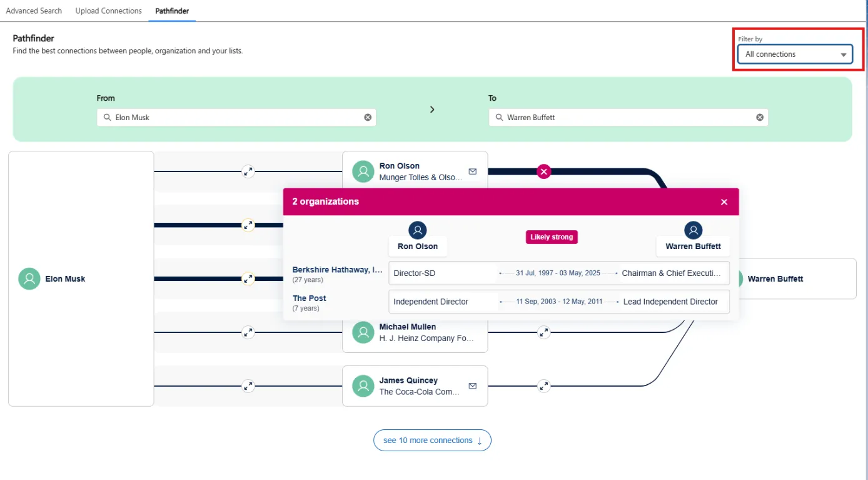This screenshot has width=868, height=480.
Task: Click James Quincey's green avatar icon
Action: [x=363, y=386]
